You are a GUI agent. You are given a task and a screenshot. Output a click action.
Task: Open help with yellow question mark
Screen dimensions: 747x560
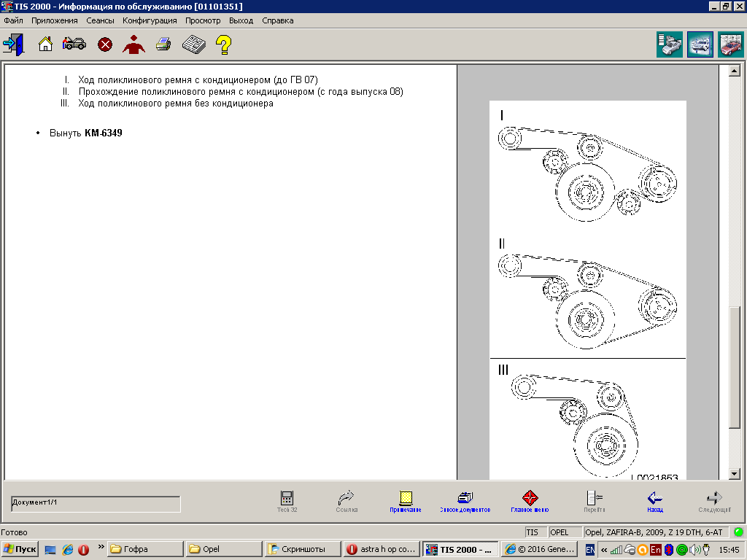(223, 44)
